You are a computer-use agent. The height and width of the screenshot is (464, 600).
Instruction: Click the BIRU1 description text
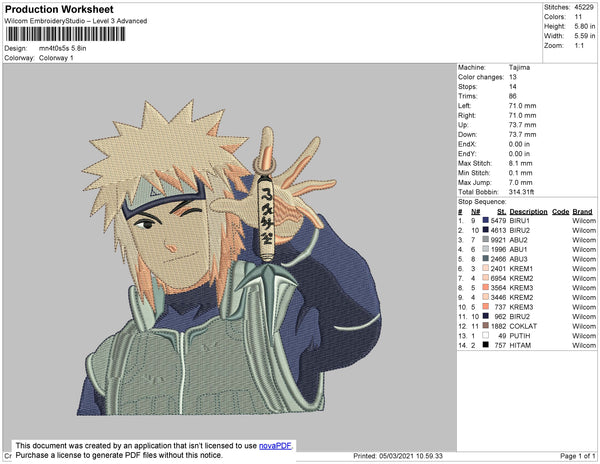(519, 221)
